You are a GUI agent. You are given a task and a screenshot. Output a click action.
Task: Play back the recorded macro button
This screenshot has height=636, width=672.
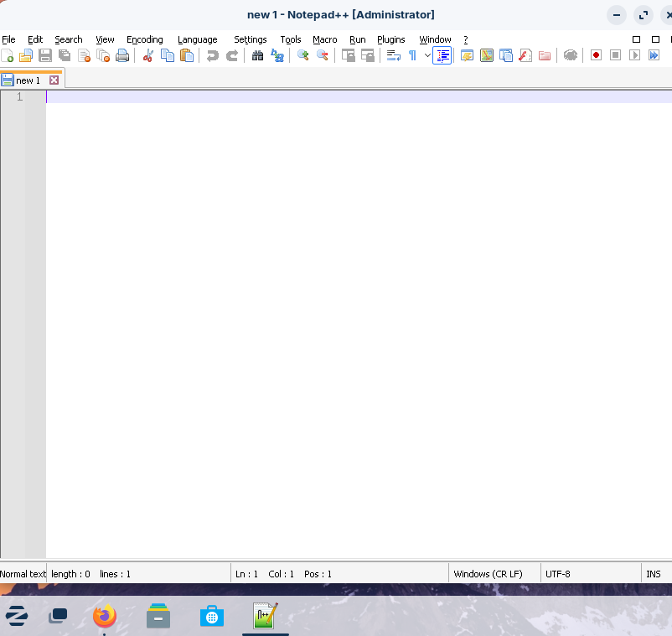pos(635,55)
